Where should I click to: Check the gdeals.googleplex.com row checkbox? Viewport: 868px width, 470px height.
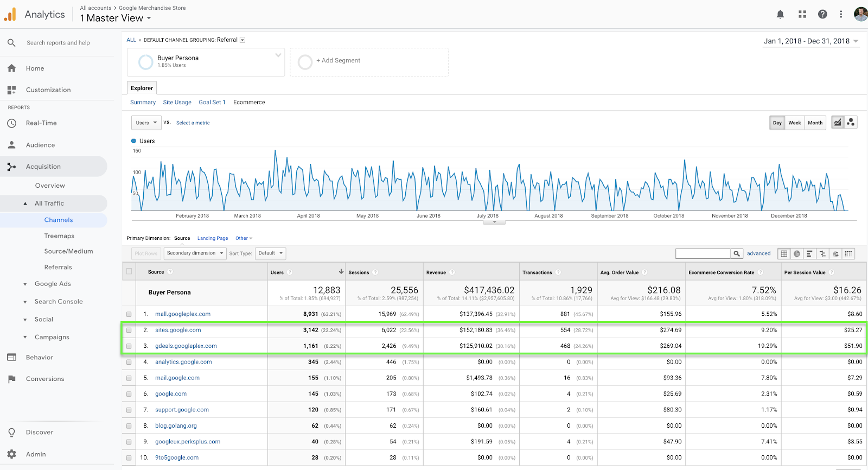point(129,346)
